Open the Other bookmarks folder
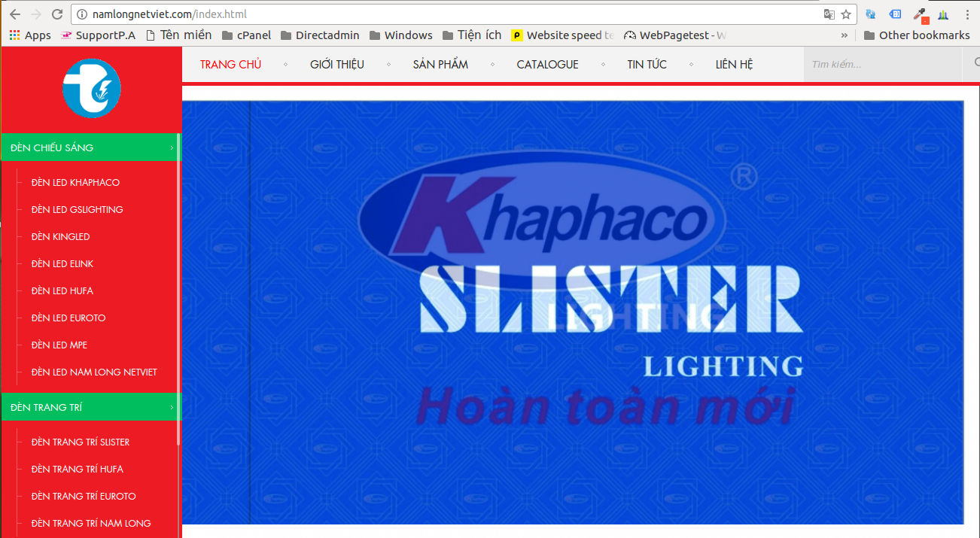The height and width of the screenshot is (538, 980). click(x=917, y=35)
